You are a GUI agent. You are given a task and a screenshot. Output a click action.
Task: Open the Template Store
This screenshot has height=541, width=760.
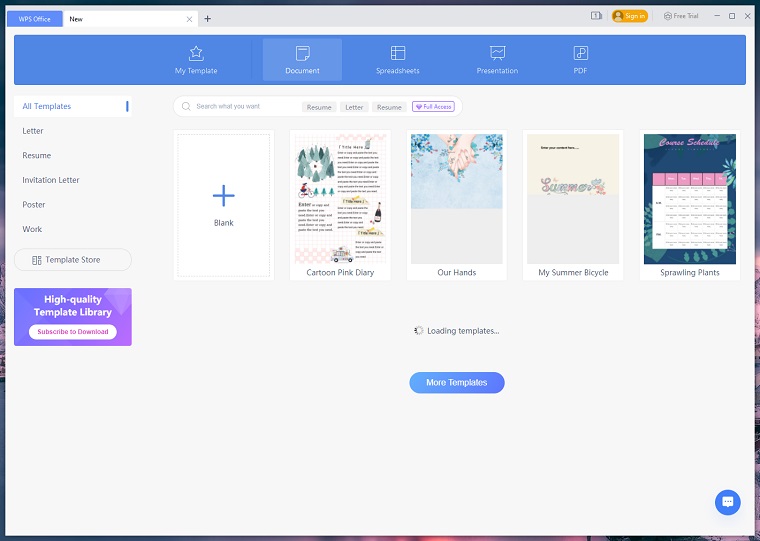point(73,260)
